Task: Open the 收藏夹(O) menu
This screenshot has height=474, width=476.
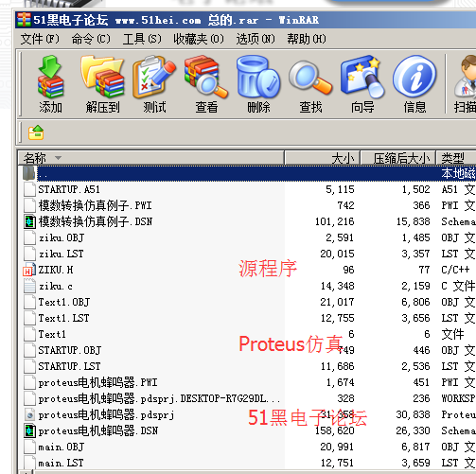Action: click(199, 39)
